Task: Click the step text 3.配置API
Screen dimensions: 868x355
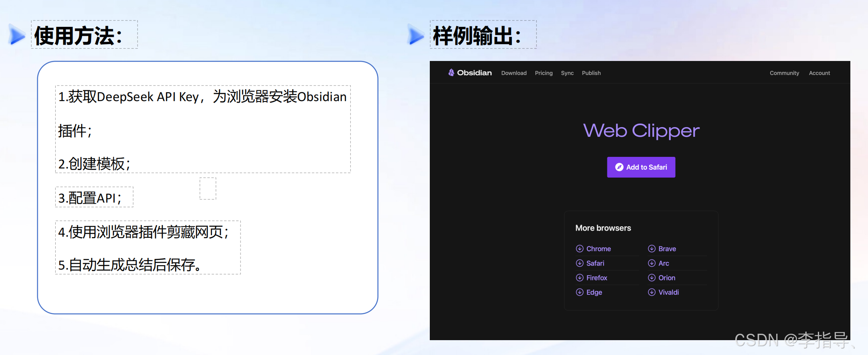Action: point(90,198)
